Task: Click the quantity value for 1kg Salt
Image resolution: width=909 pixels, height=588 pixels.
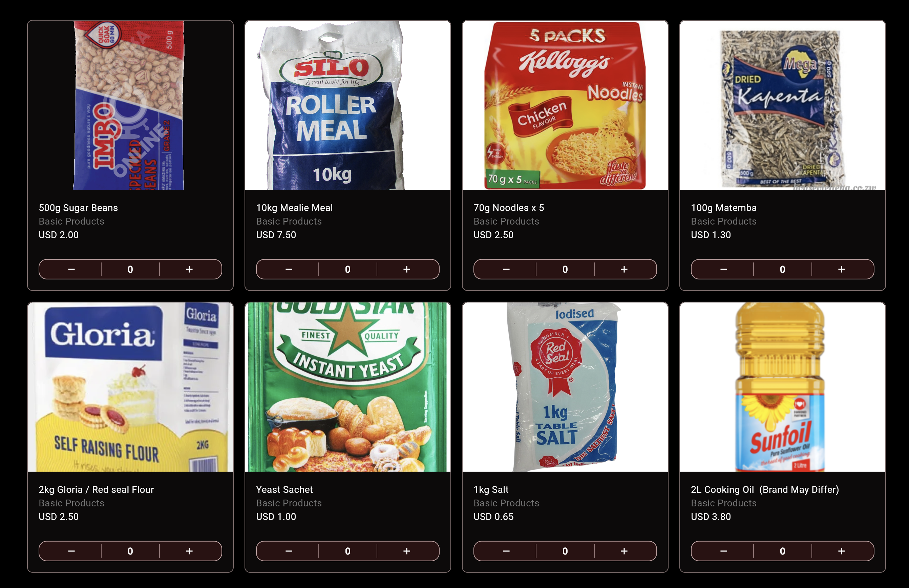Action: pos(565,551)
